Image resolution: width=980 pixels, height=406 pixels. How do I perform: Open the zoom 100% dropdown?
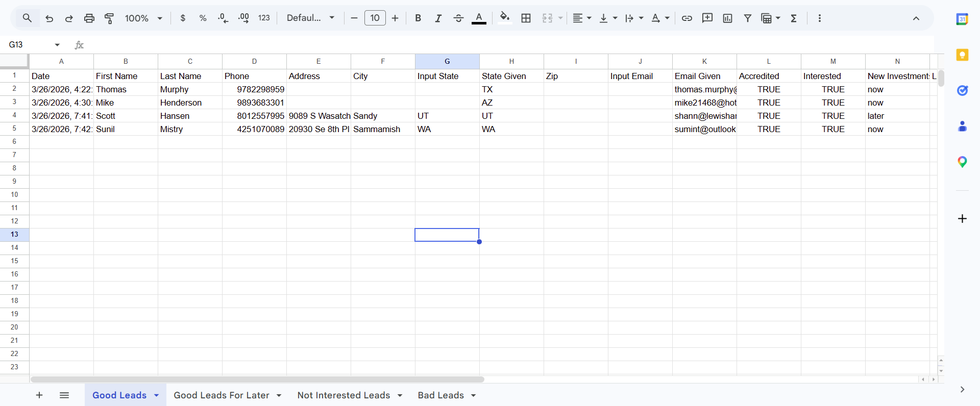[143, 18]
